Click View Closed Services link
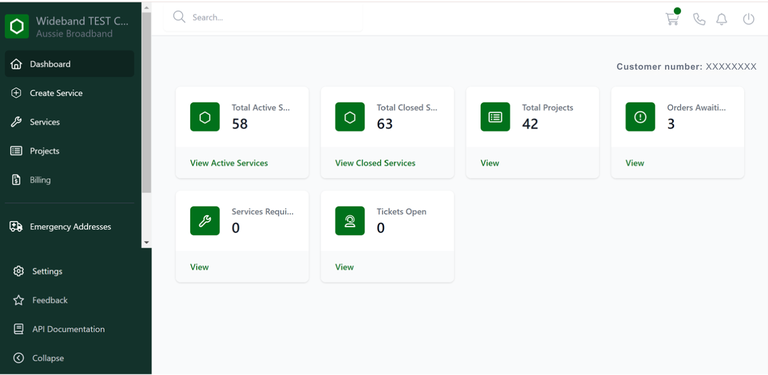 [x=375, y=163]
